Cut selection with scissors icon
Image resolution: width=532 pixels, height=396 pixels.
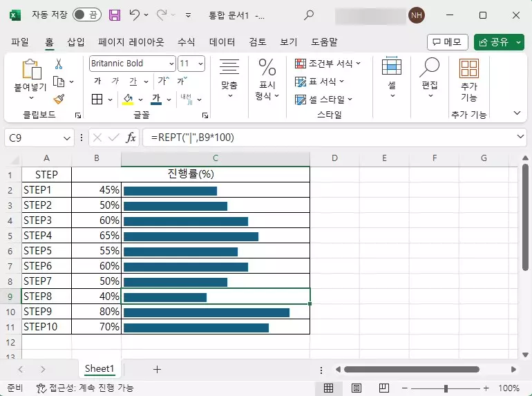click(x=59, y=64)
